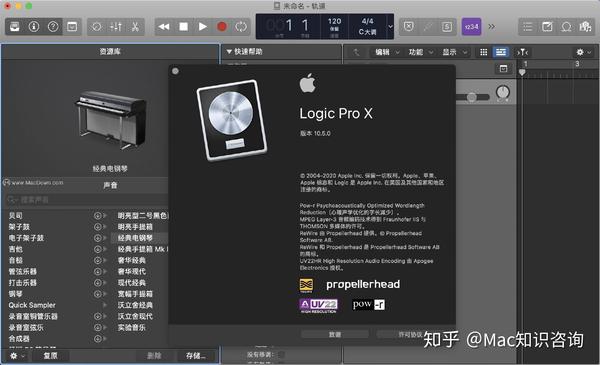Expand the Quick Sampler category arrow
Image resolution: width=600 pixels, height=365 pixels.
(105, 305)
